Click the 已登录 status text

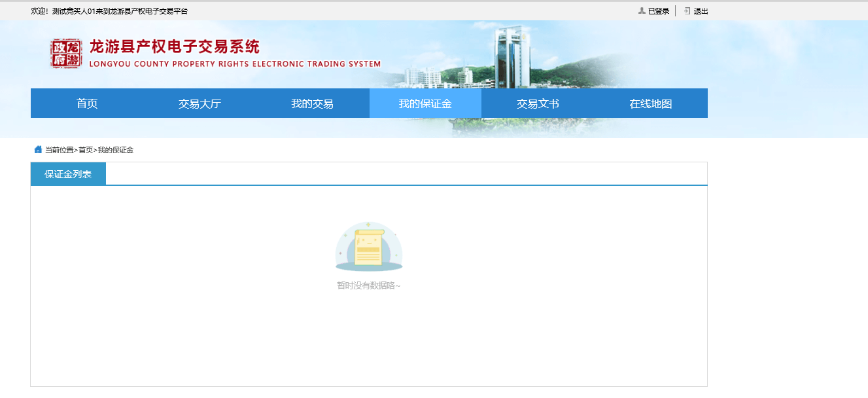point(659,11)
